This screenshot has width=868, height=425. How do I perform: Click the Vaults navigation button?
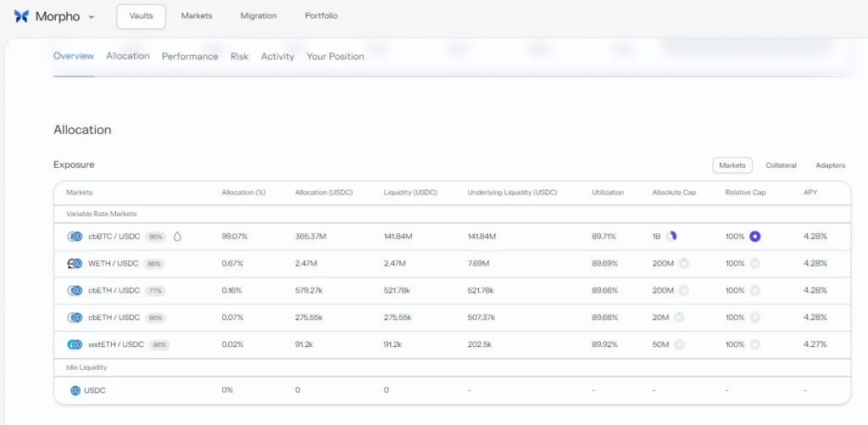coord(142,17)
